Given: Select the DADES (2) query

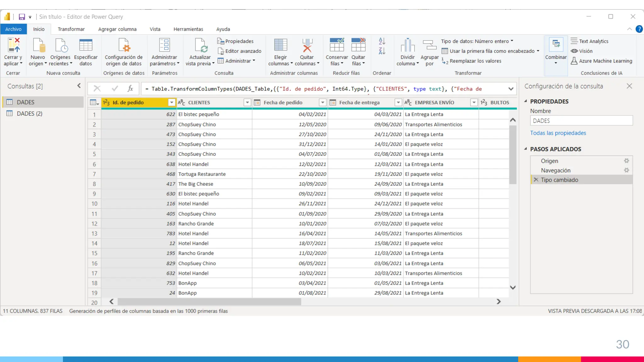Looking at the screenshot, I should (29, 113).
